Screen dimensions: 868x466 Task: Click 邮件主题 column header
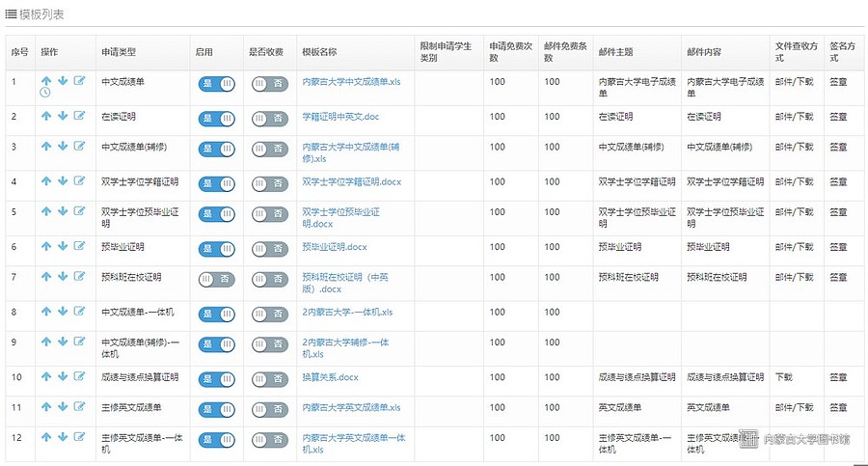click(615, 52)
